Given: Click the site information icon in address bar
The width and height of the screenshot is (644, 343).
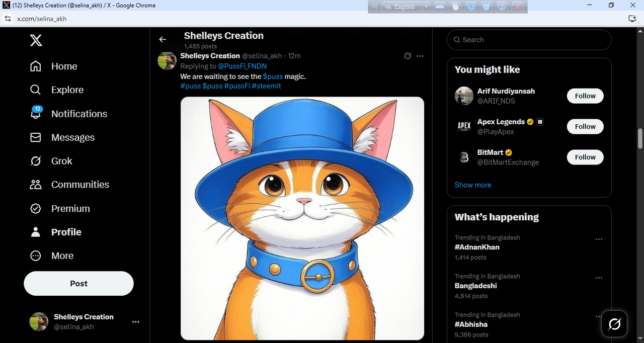Looking at the screenshot, I should coord(8,19).
